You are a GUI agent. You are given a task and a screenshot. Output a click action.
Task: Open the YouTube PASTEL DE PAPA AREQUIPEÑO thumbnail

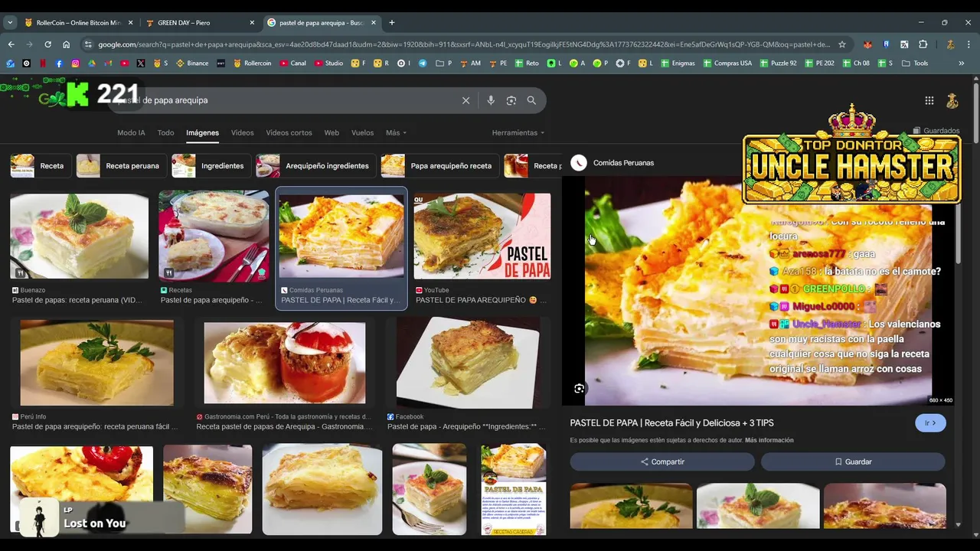(482, 236)
